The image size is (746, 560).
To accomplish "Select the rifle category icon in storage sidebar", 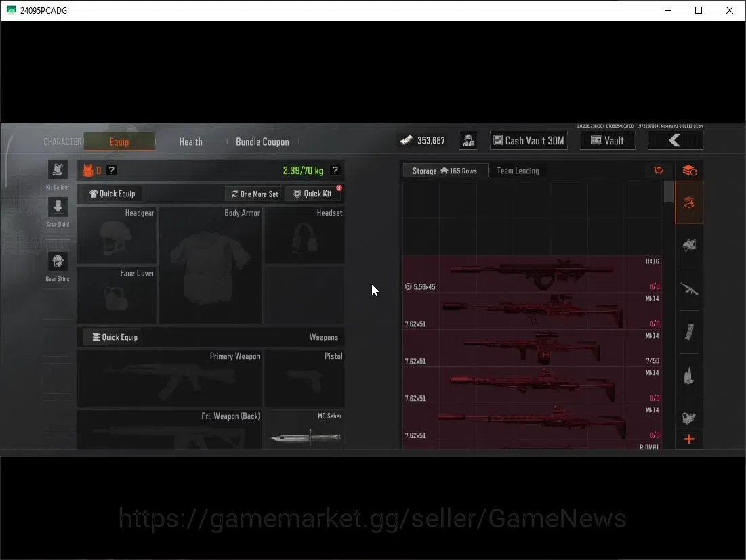I will pos(689,288).
